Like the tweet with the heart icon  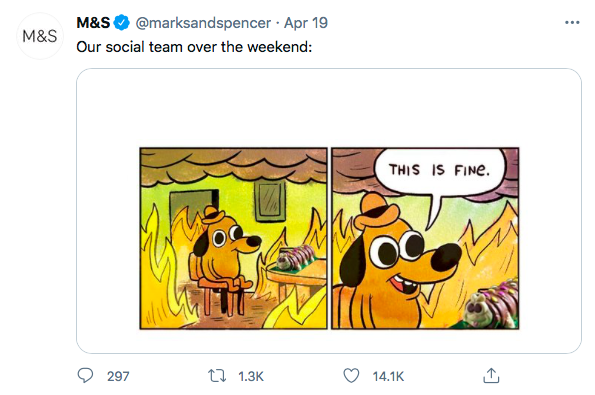click(351, 376)
